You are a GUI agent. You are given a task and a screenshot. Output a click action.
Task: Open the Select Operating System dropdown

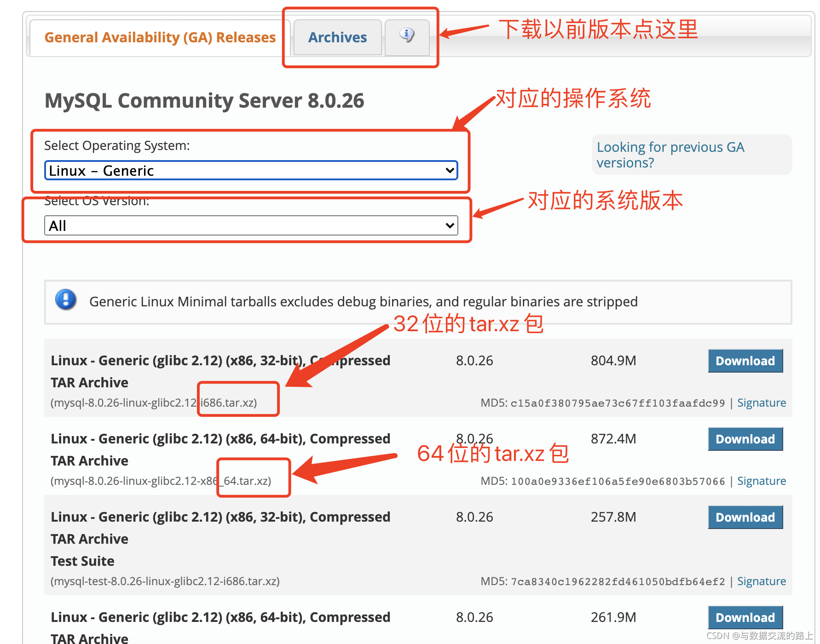pos(251,170)
